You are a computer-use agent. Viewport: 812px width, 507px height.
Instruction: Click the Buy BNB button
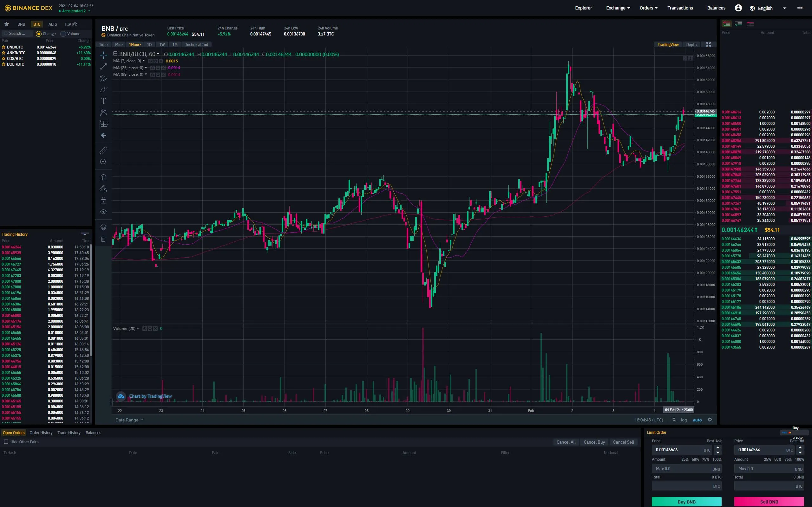point(686,501)
